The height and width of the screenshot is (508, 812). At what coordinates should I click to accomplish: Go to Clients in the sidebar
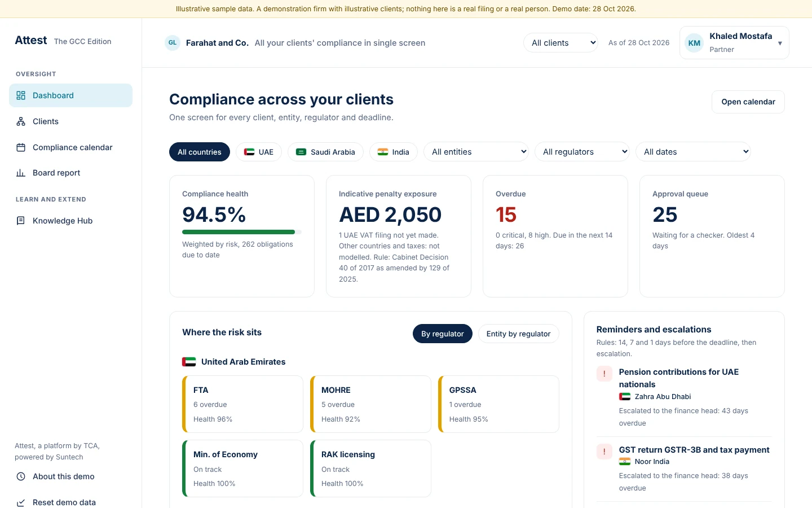(x=70, y=121)
